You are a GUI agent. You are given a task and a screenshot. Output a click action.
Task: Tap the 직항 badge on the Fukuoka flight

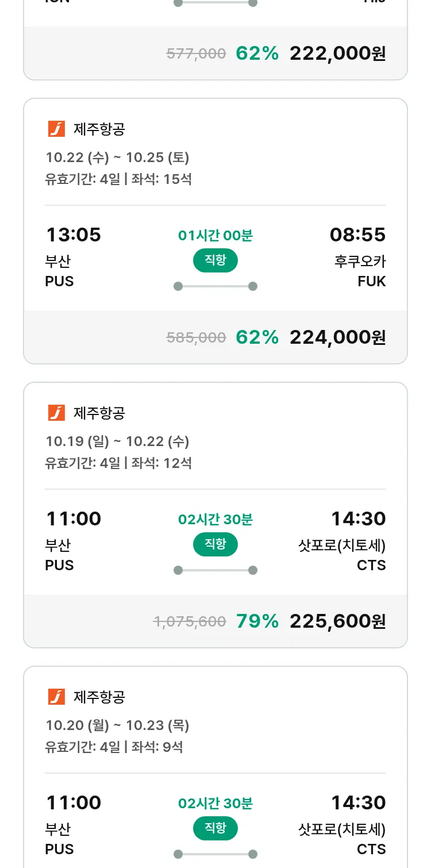(215, 260)
